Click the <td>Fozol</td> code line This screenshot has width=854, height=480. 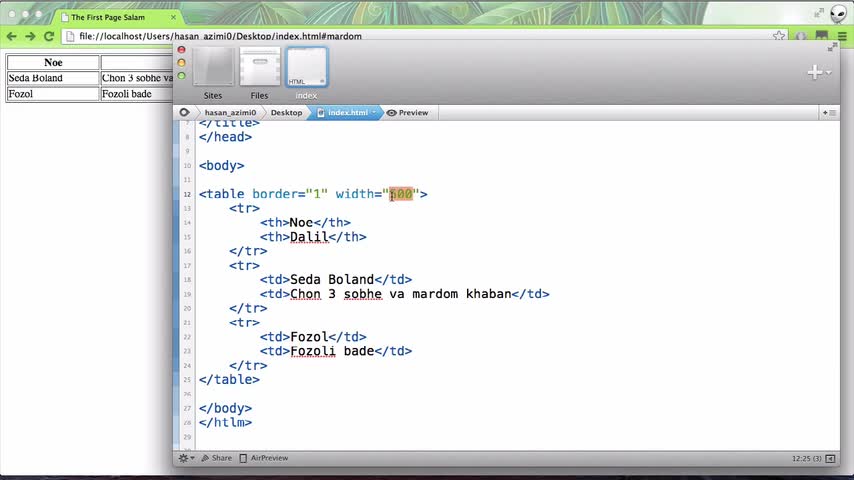tap(313, 337)
